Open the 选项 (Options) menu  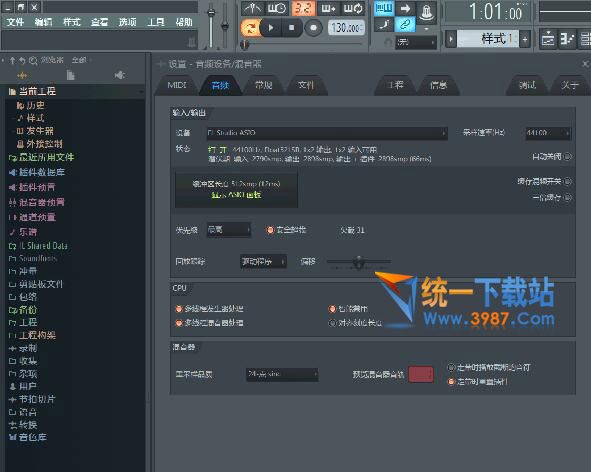128,22
